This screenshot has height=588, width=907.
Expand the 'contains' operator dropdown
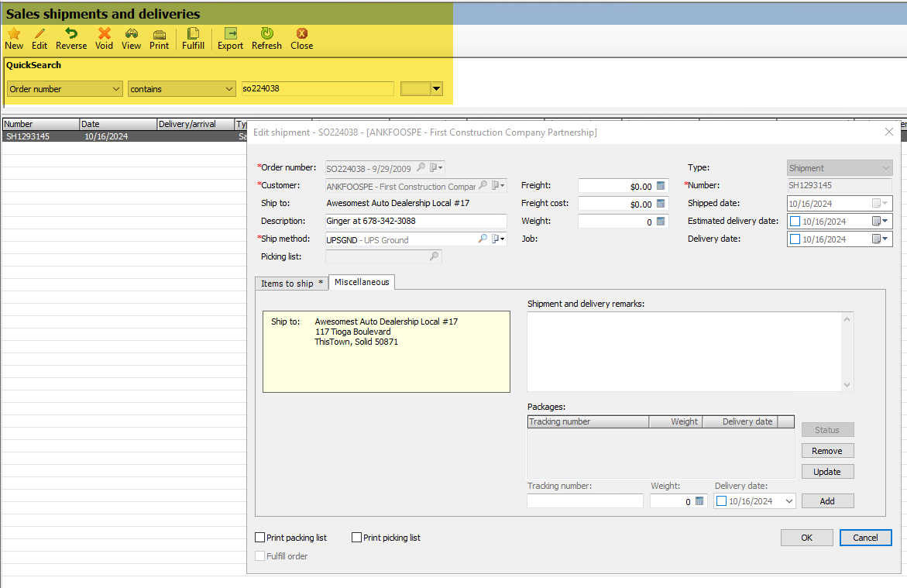pyautogui.click(x=181, y=88)
